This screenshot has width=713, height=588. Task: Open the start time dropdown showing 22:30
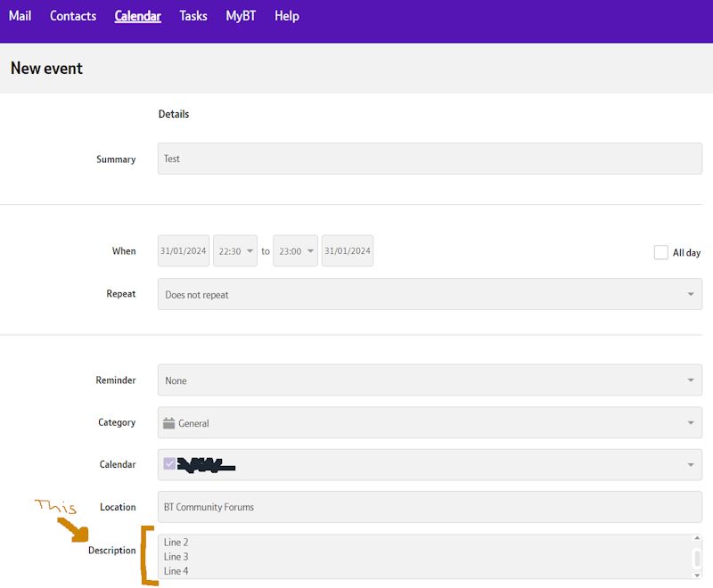tap(234, 250)
